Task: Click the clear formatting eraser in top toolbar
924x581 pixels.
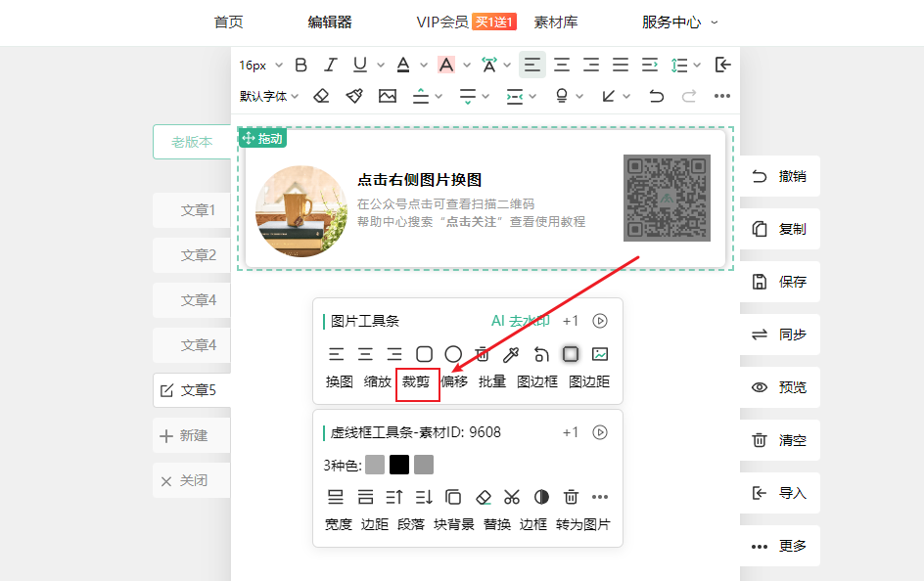Action: pyautogui.click(x=321, y=96)
